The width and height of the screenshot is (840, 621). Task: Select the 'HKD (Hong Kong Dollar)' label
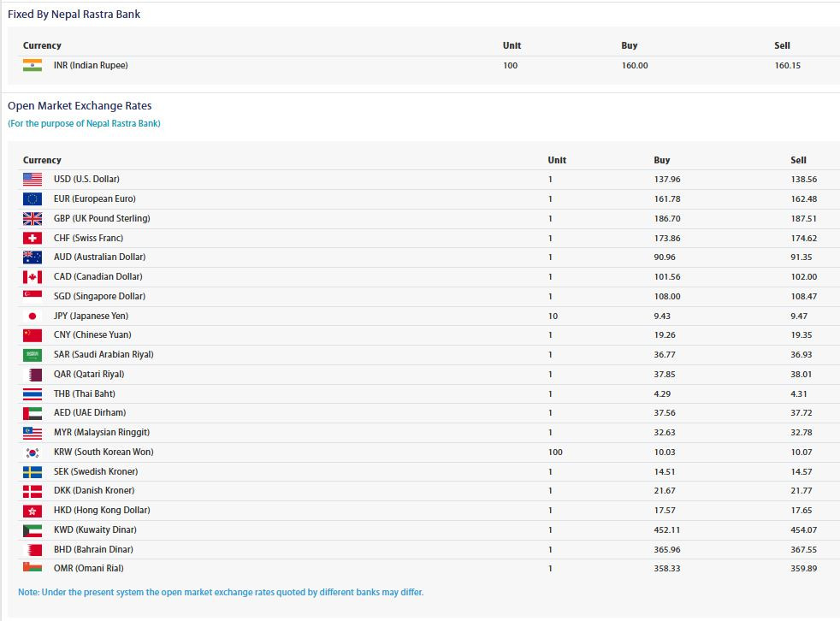pos(102,511)
